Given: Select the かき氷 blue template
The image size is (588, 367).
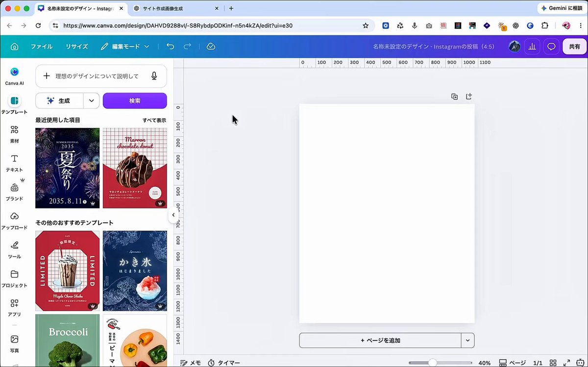Looking at the screenshot, I should coord(135,271).
